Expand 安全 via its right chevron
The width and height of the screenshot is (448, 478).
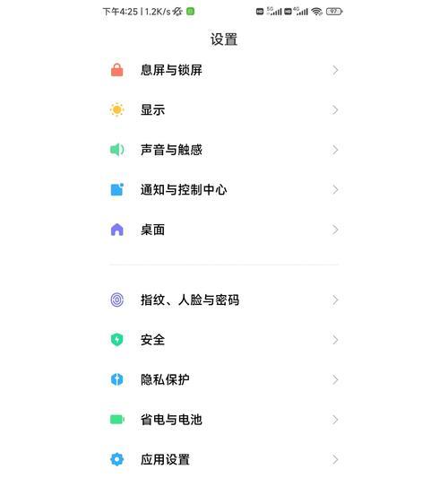pos(335,340)
